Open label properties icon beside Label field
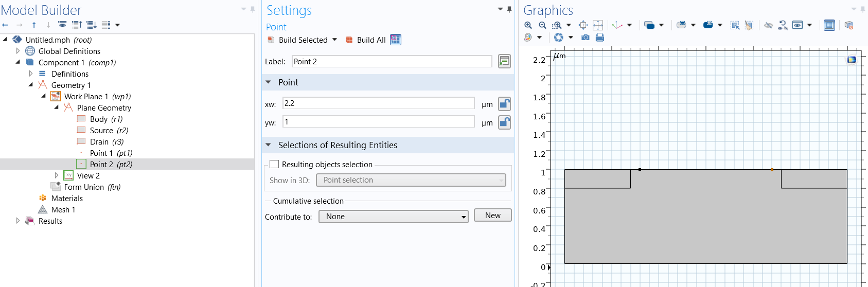Image resolution: width=868 pixels, height=287 pixels. click(504, 61)
